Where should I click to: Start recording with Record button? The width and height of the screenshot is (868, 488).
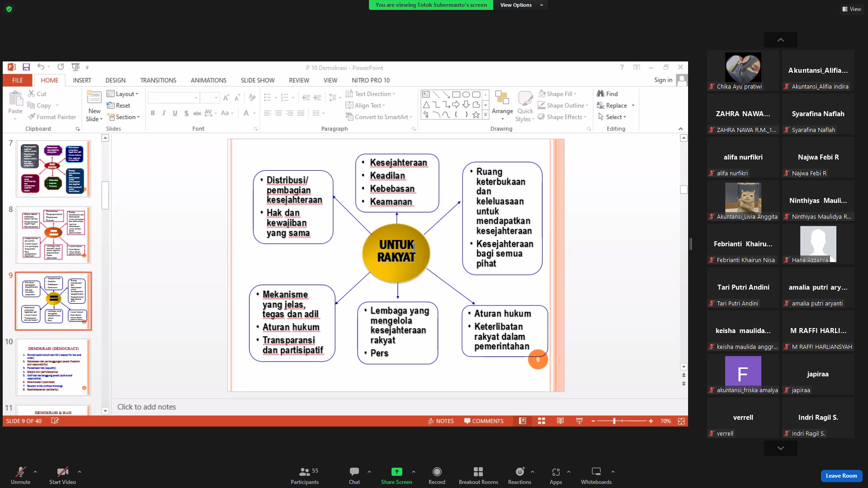(x=437, y=476)
